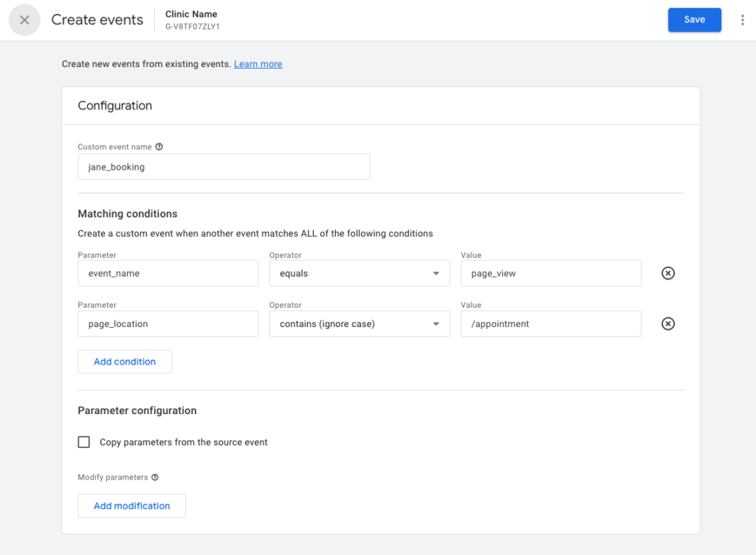Select the G-V8TF07ZLY1 measurement ID text
This screenshot has height=555, width=756.
pos(193,27)
